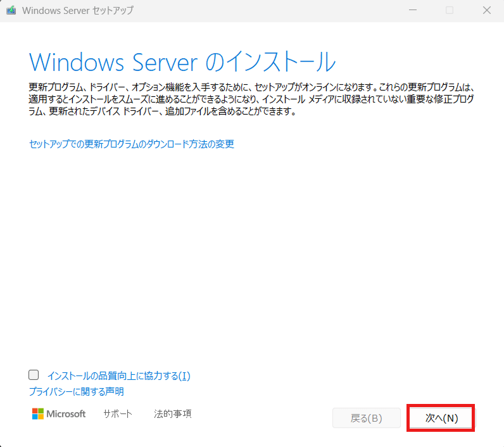Open the 法的事項 link
The image size is (504, 447).
(173, 413)
